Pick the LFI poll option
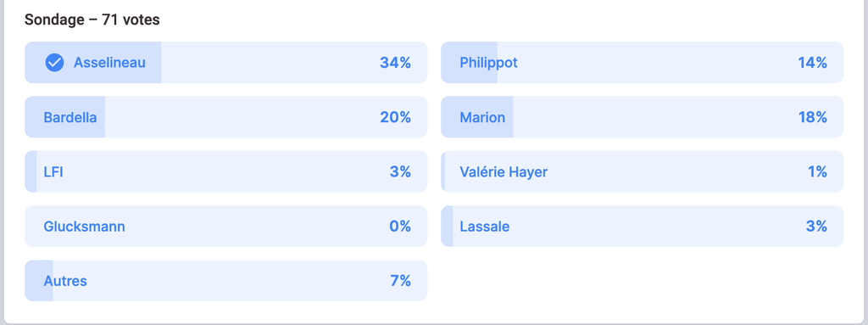Viewport: 868px width, 325px height. [225, 171]
